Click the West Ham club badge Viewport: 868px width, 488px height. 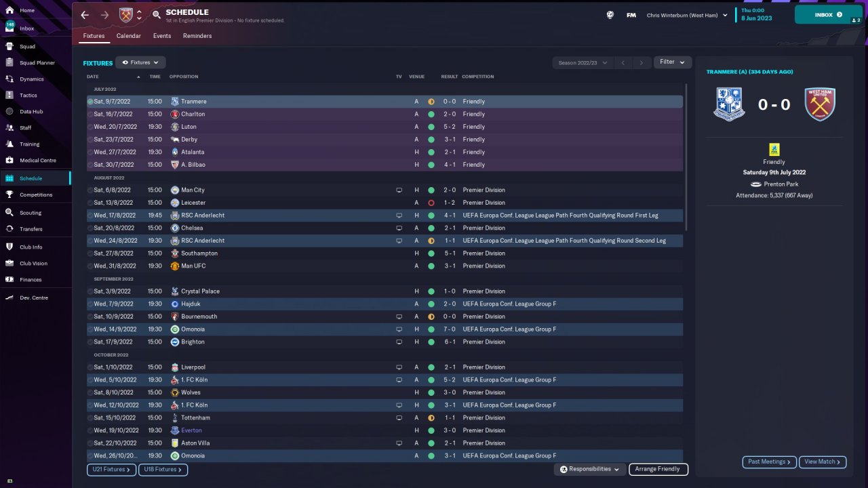[126, 15]
